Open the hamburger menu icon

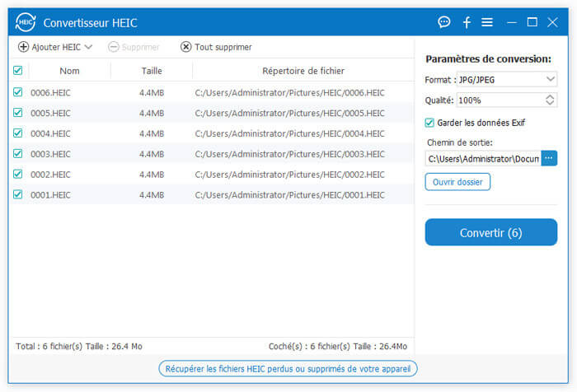(487, 22)
